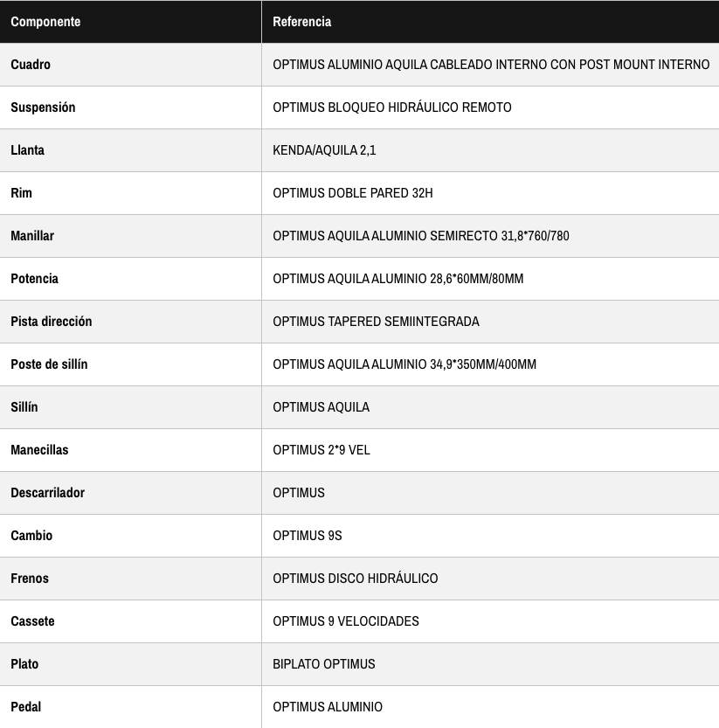Viewport: 719px width, 728px height.
Task: Click OPTIMUS BLOQUEO HIDRÁULICO REMOTO text
Action: coord(392,107)
